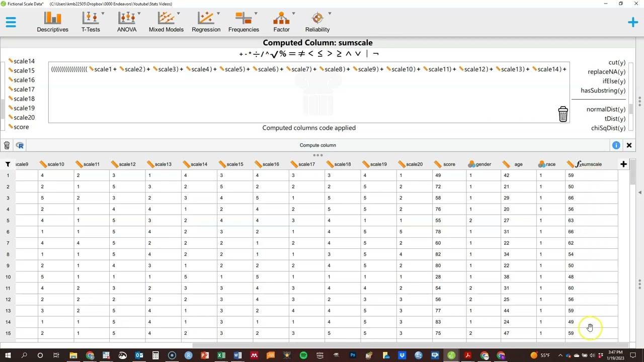Open the data filter funnel icon

(x=8, y=164)
